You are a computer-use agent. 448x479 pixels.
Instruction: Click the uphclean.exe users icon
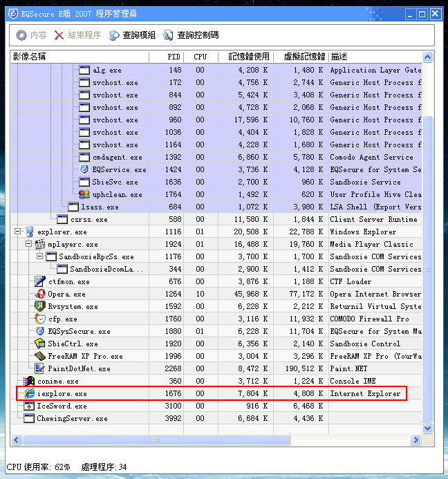pos(84,194)
